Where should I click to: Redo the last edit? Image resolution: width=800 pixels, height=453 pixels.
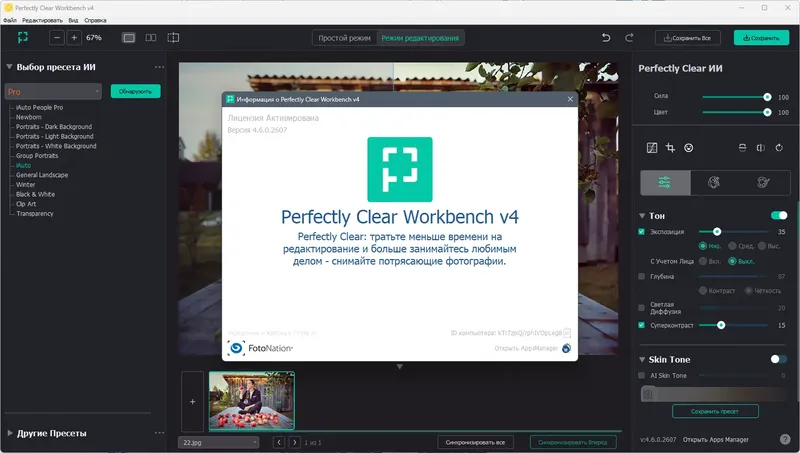(x=629, y=38)
